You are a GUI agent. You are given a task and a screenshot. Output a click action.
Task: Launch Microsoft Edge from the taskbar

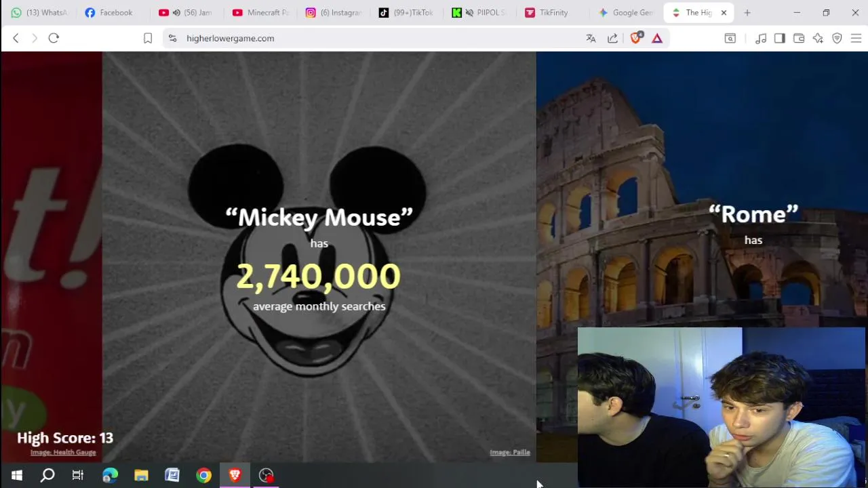click(110, 476)
